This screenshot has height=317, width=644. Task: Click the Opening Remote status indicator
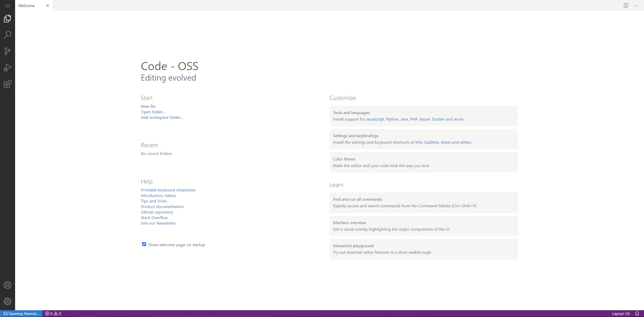click(21, 313)
